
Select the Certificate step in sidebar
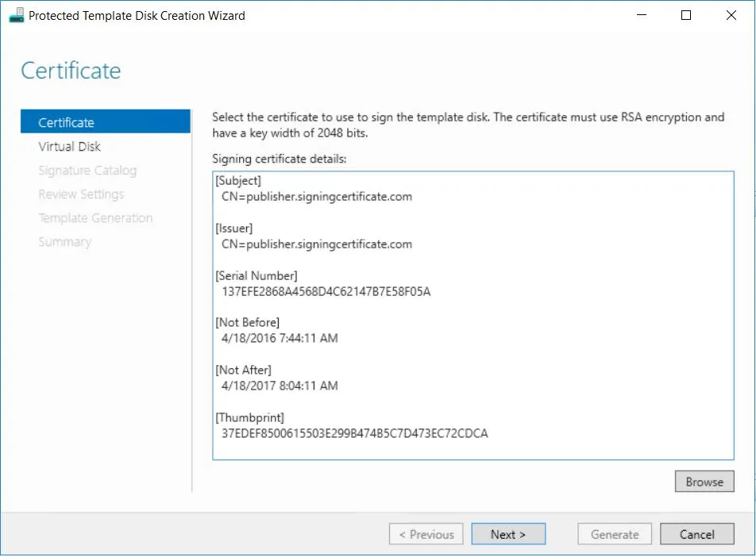(67, 122)
